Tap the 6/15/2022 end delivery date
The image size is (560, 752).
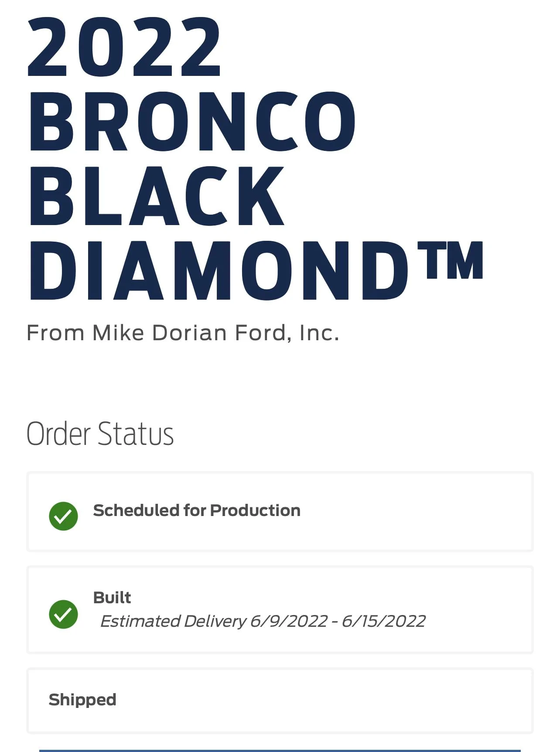pyautogui.click(x=383, y=621)
